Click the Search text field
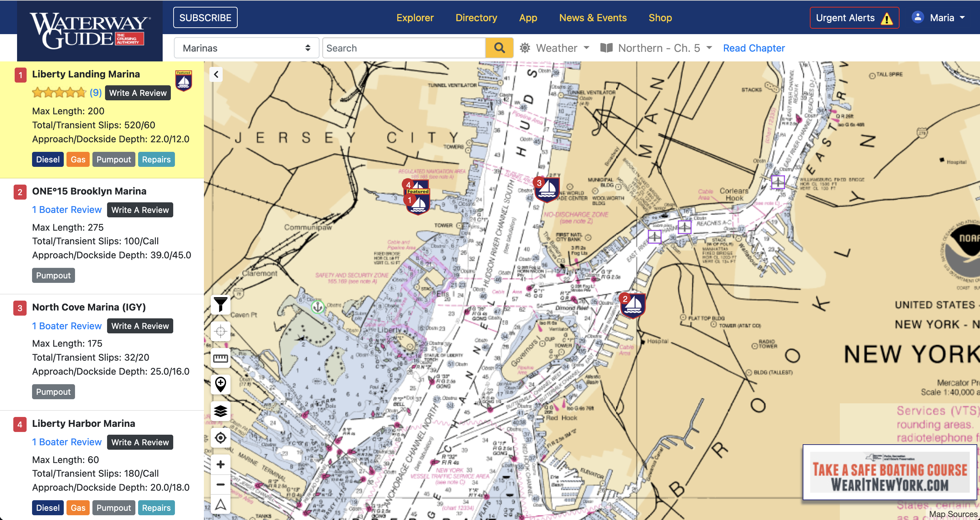 [404, 48]
